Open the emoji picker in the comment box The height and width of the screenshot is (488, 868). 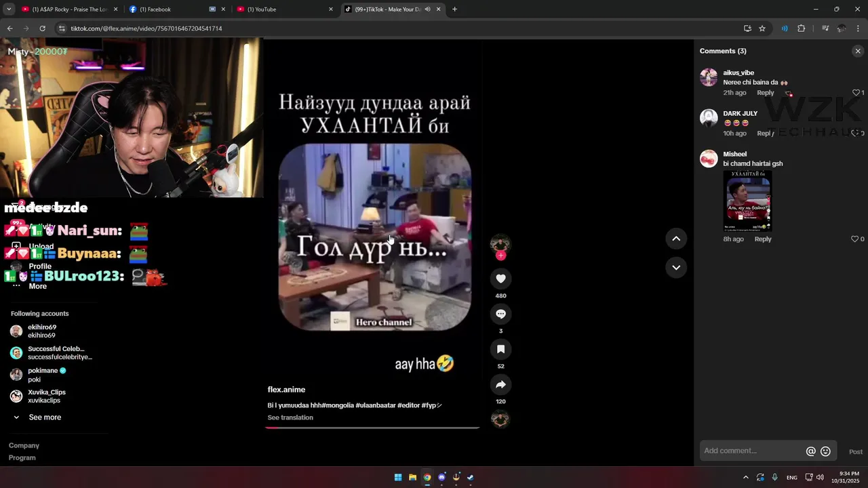(825, 451)
